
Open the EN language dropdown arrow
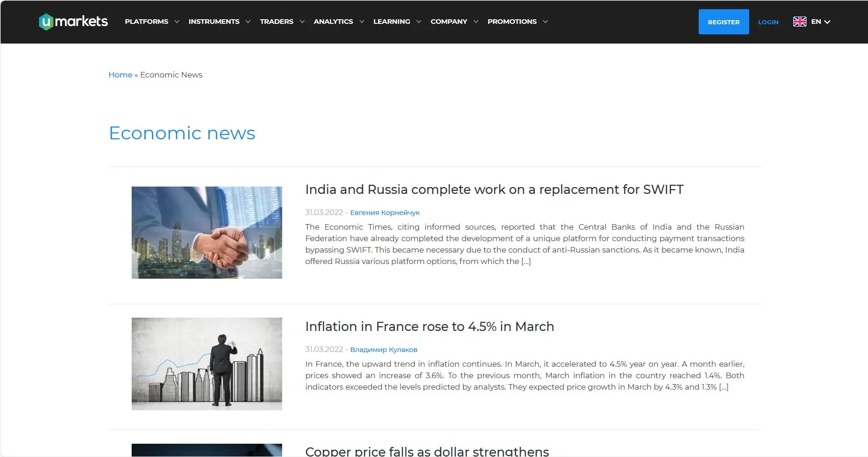[x=827, y=22]
